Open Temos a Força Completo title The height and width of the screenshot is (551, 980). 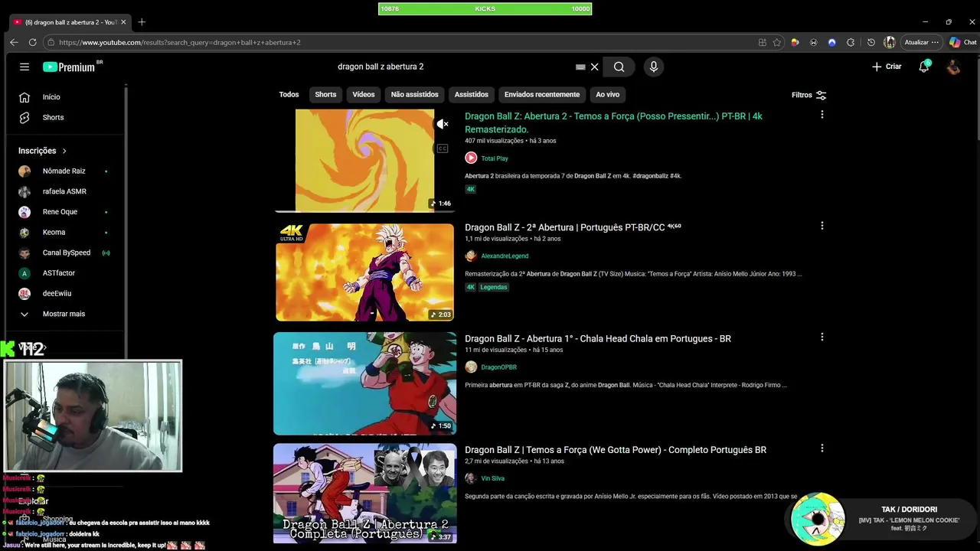point(616,450)
